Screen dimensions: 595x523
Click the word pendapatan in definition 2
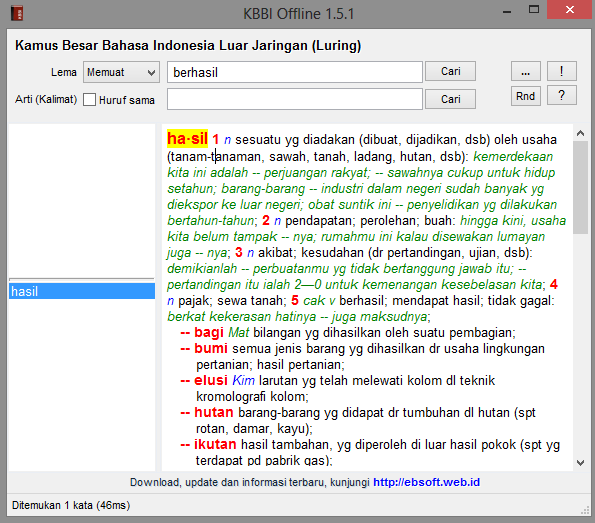point(320,221)
